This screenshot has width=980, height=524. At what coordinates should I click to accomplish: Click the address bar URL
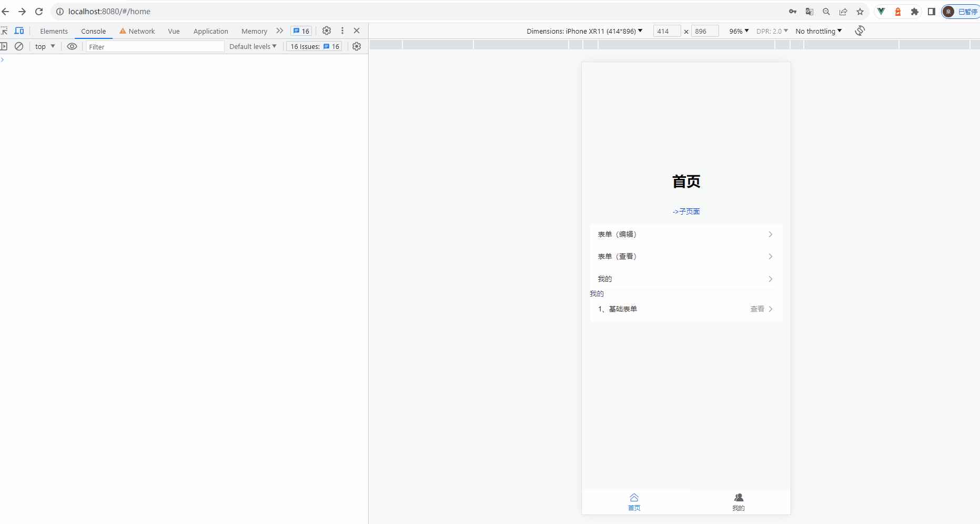tap(109, 12)
